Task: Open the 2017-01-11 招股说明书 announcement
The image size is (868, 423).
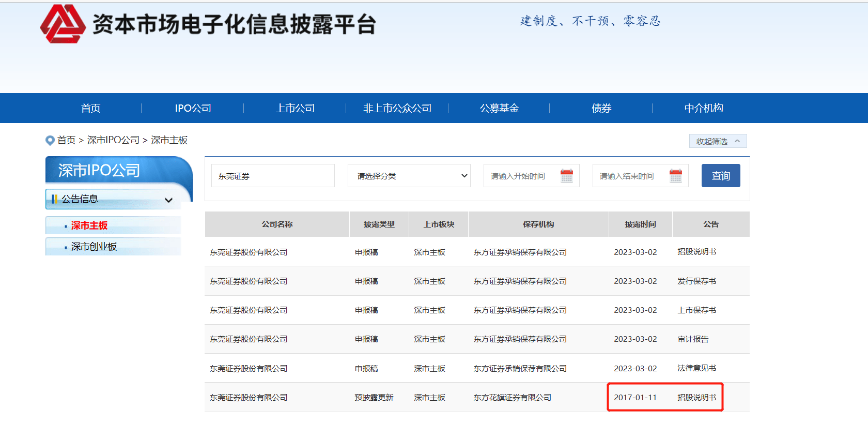Action: click(697, 398)
